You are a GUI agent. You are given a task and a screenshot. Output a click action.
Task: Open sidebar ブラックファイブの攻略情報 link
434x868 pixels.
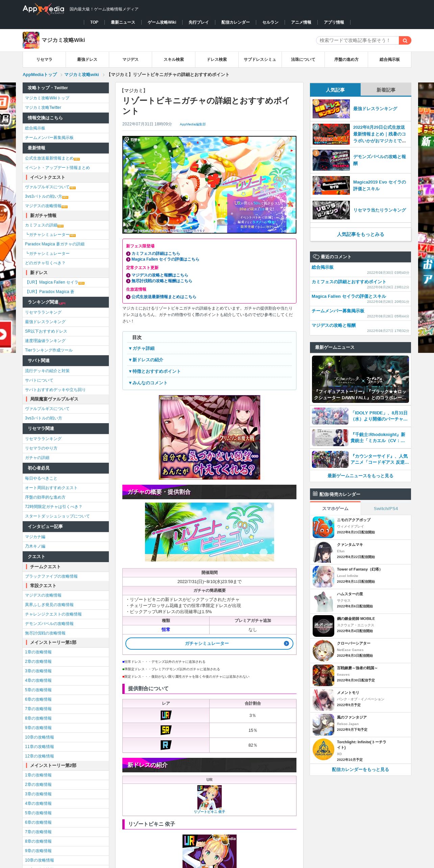[x=51, y=576]
